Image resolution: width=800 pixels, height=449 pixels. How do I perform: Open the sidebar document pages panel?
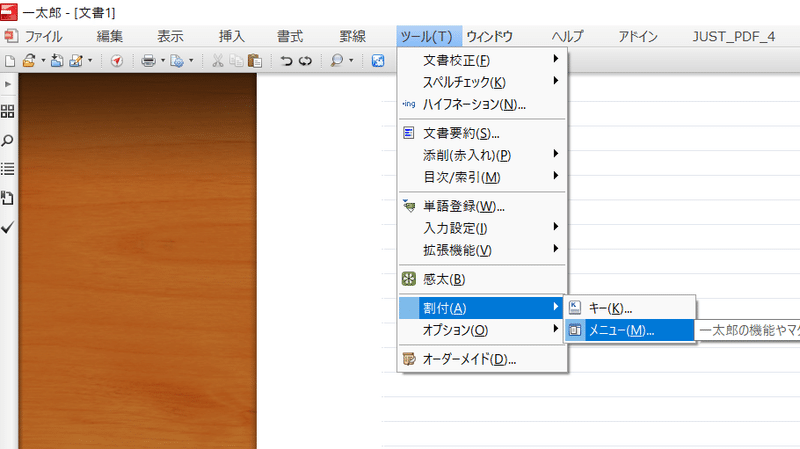(8, 198)
